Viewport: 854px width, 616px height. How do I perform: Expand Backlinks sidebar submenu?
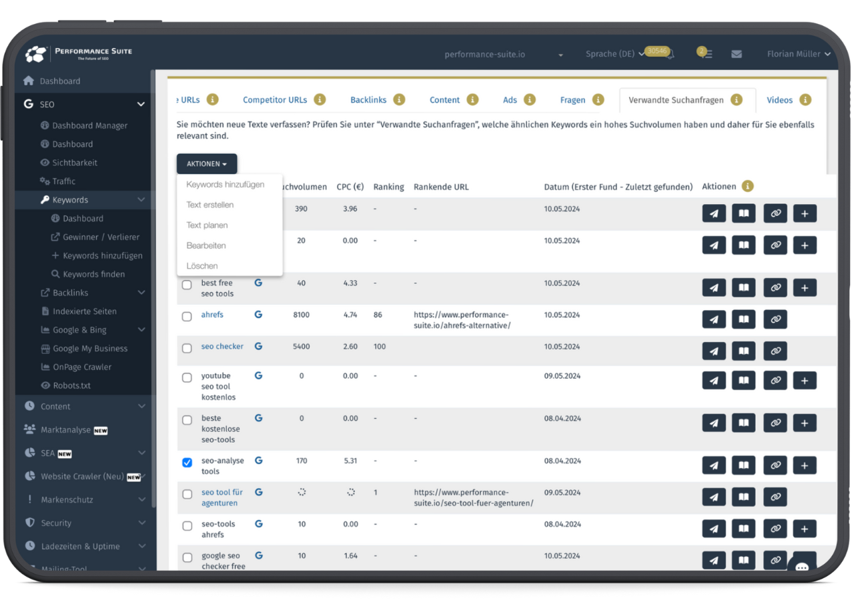point(141,293)
